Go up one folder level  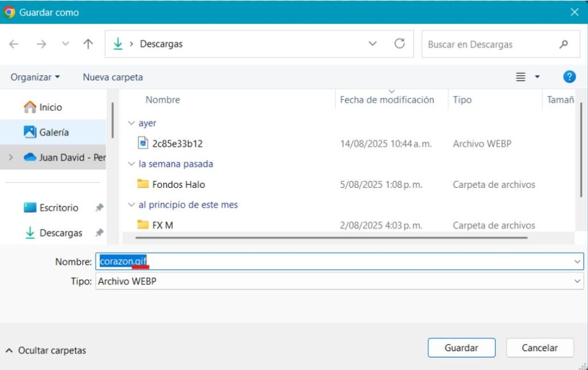[88, 44]
